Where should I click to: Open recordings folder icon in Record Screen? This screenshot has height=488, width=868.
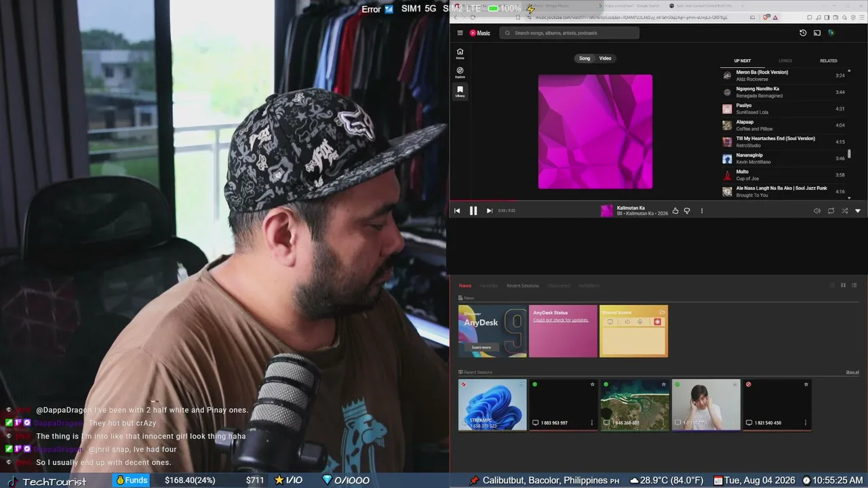(662, 312)
